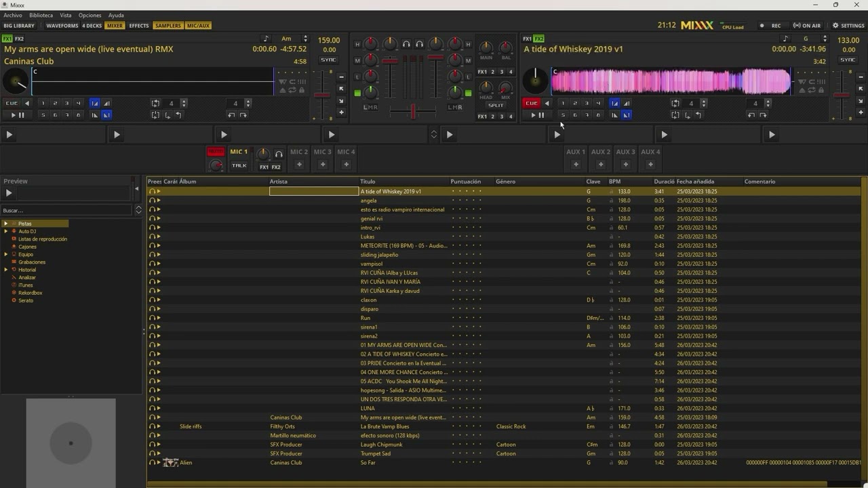Add AUX 1 input with plus icon
The image size is (868, 488).
click(x=576, y=165)
